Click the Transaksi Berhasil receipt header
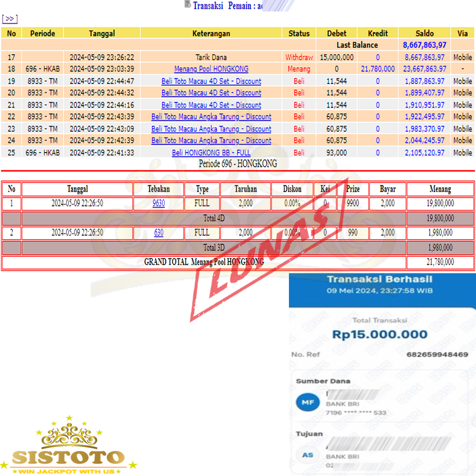Image resolution: width=476 pixels, height=476 pixels. click(x=379, y=280)
